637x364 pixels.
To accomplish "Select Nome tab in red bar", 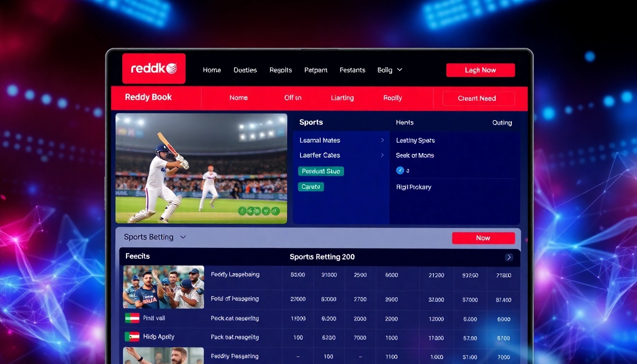I will point(238,98).
